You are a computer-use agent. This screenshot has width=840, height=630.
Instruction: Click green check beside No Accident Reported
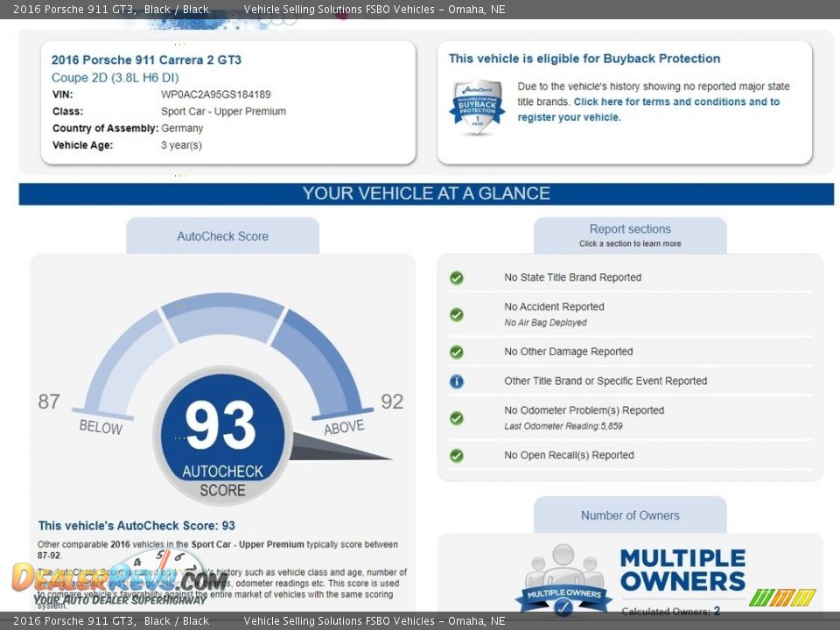[x=457, y=314]
